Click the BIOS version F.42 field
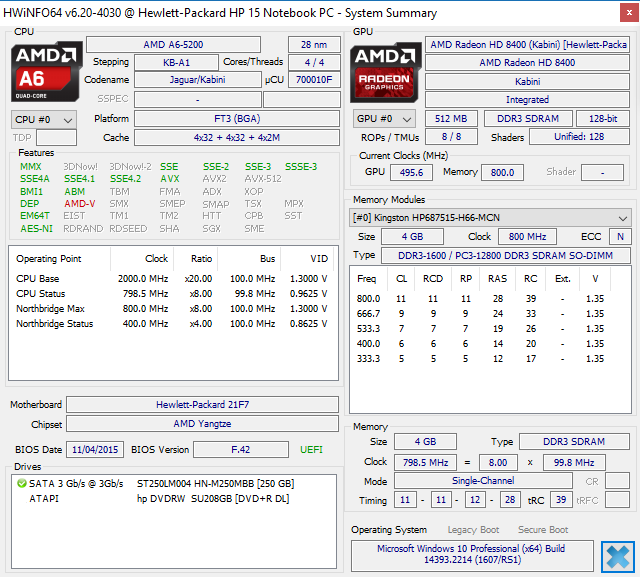Screen dimensions: 640x577 coord(241,450)
